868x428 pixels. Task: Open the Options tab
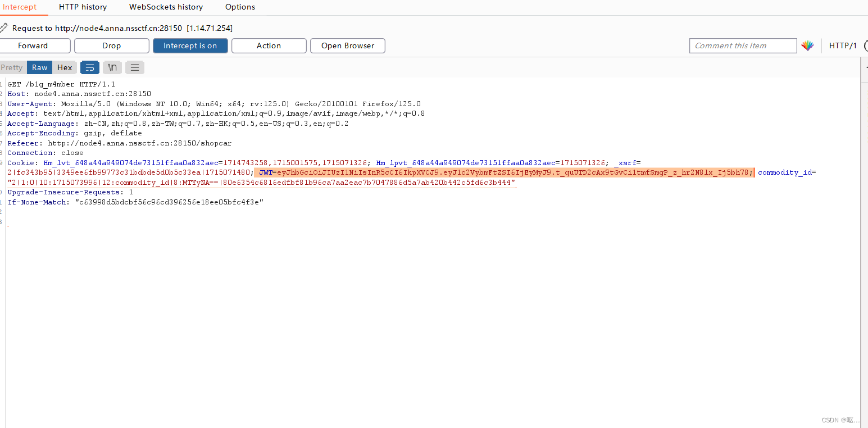pyautogui.click(x=240, y=7)
